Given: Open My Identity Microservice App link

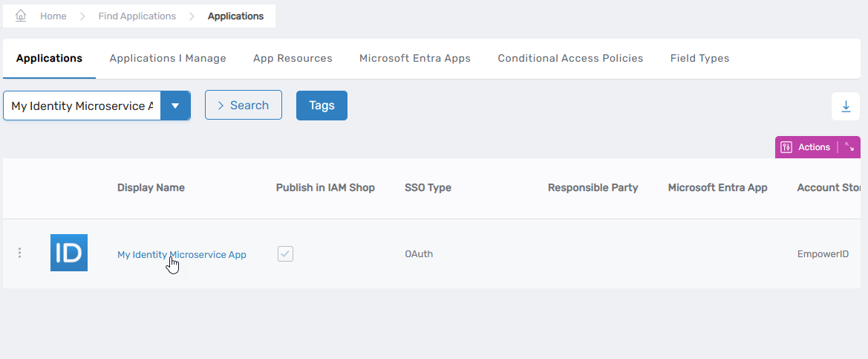Looking at the screenshot, I should tap(181, 254).
